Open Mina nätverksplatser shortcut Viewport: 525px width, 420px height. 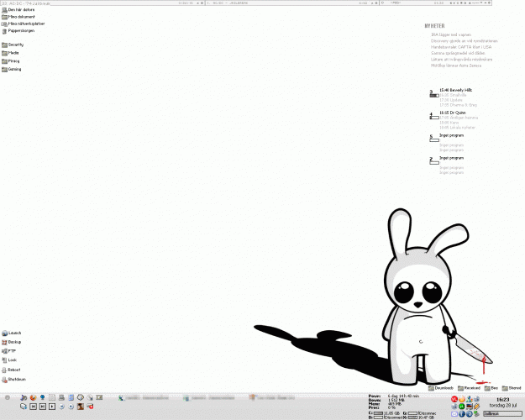coord(24,24)
